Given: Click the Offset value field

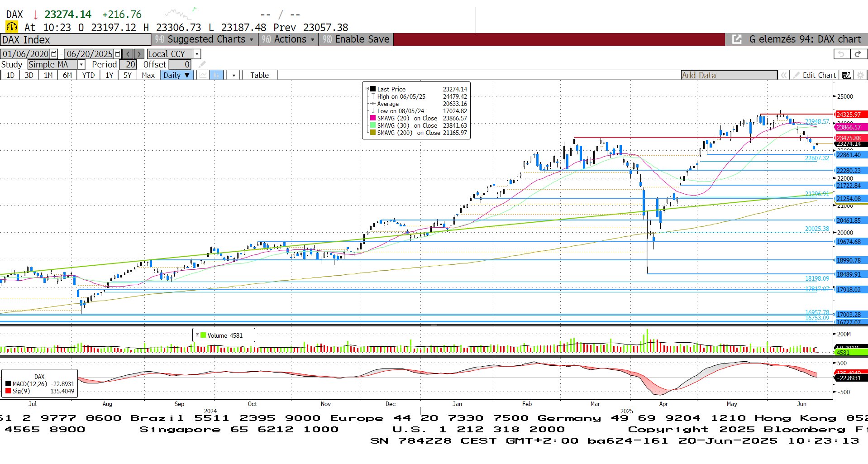Looking at the screenshot, I should (x=180, y=64).
